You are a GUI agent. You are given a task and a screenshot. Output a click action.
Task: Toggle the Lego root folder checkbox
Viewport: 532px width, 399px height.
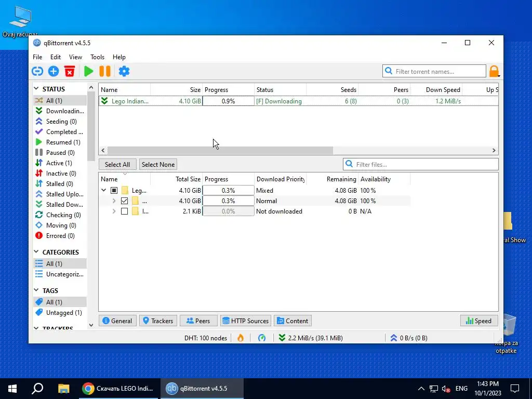click(x=114, y=190)
